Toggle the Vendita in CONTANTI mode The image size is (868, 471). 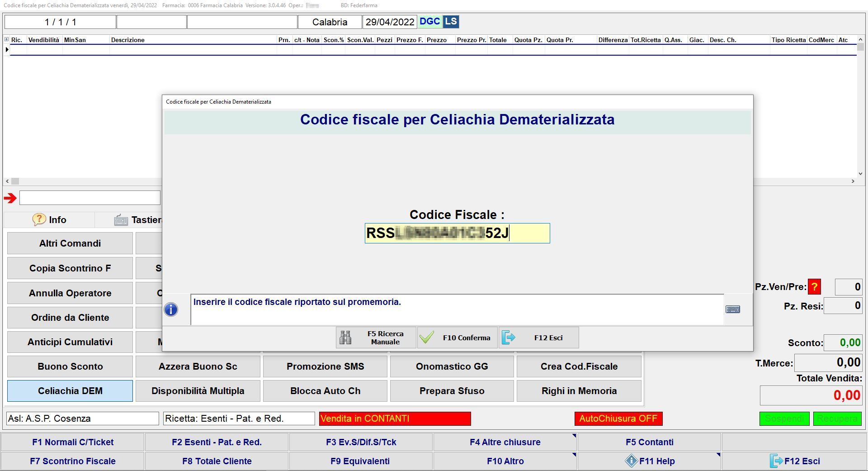pos(395,419)
